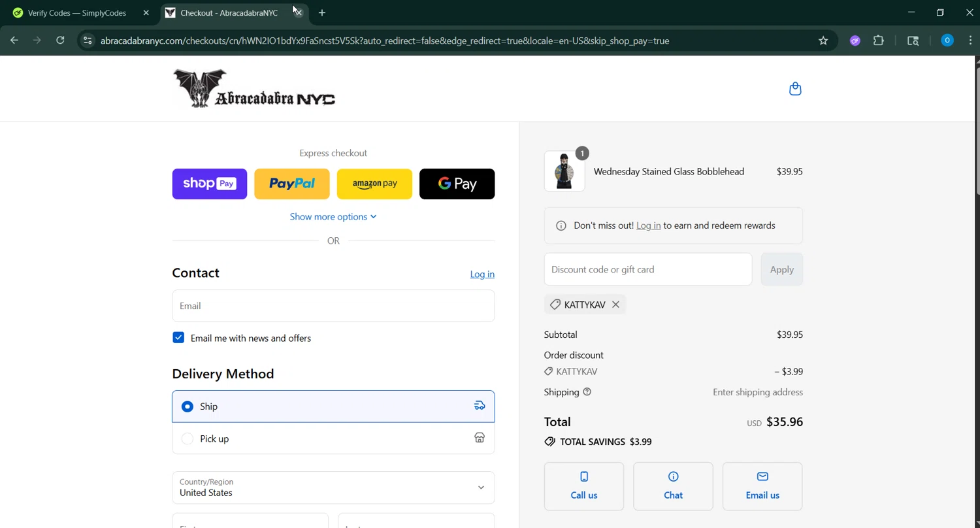Click the Total Savings tag icon

[x=549, y=442]
